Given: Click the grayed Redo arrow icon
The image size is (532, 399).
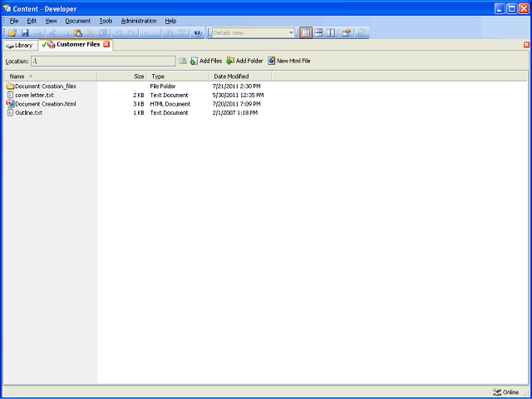Looking at the screenshot, I should point(131,33).
